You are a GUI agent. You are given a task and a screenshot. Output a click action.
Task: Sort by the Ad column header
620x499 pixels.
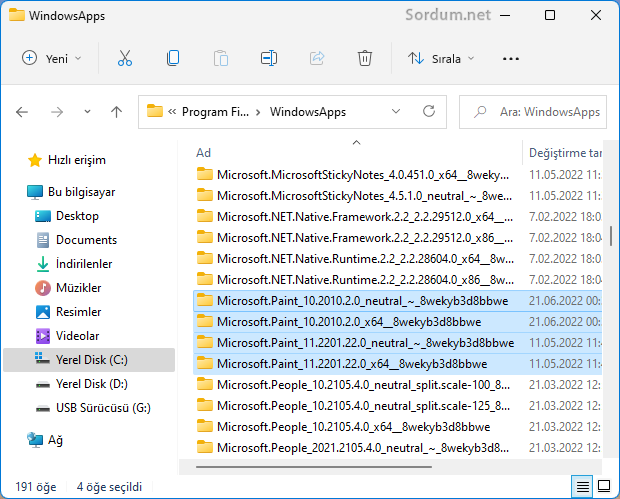203,153
